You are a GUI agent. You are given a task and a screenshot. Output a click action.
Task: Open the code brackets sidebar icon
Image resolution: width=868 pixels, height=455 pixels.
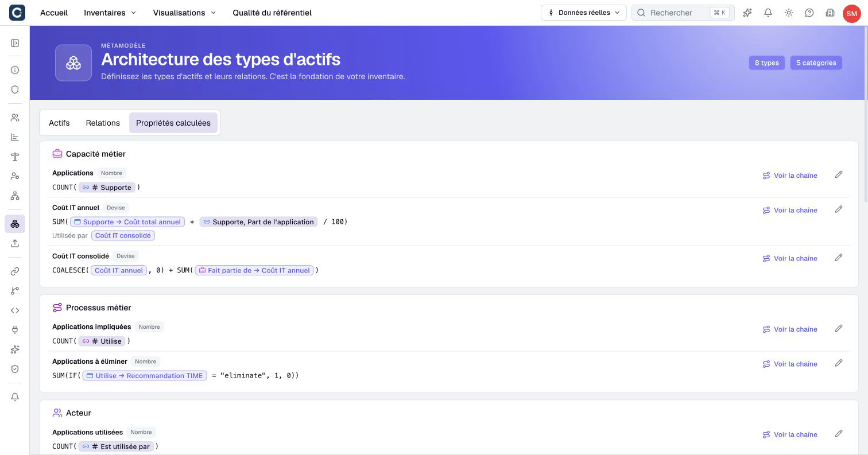[15, 310]
